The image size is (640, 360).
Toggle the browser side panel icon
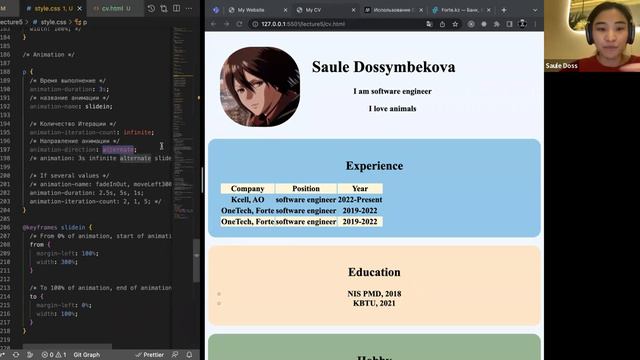click(509, 24)
